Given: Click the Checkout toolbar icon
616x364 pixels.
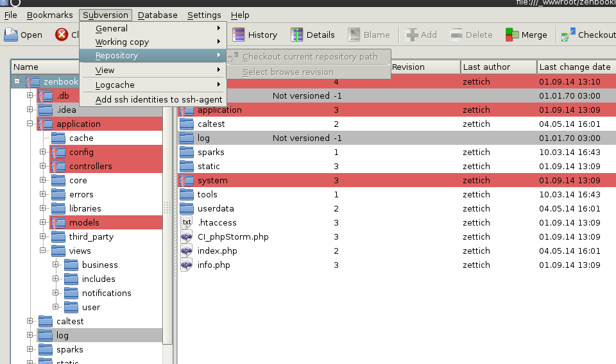Looking at the screenshot, I should tap(568, 35).
